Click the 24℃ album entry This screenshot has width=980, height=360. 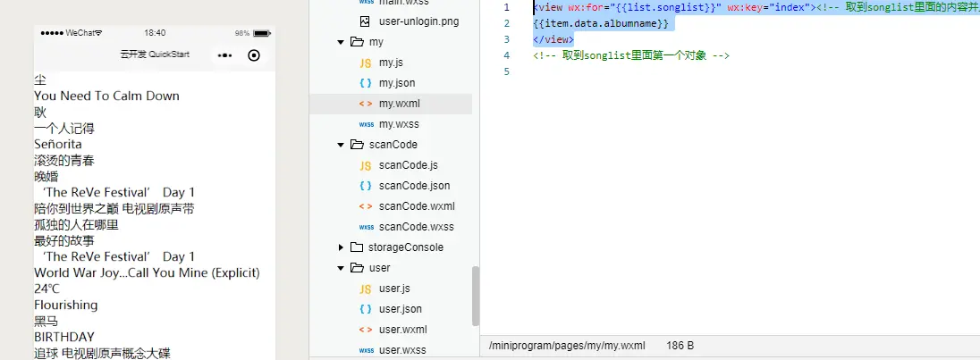[46, 289]
